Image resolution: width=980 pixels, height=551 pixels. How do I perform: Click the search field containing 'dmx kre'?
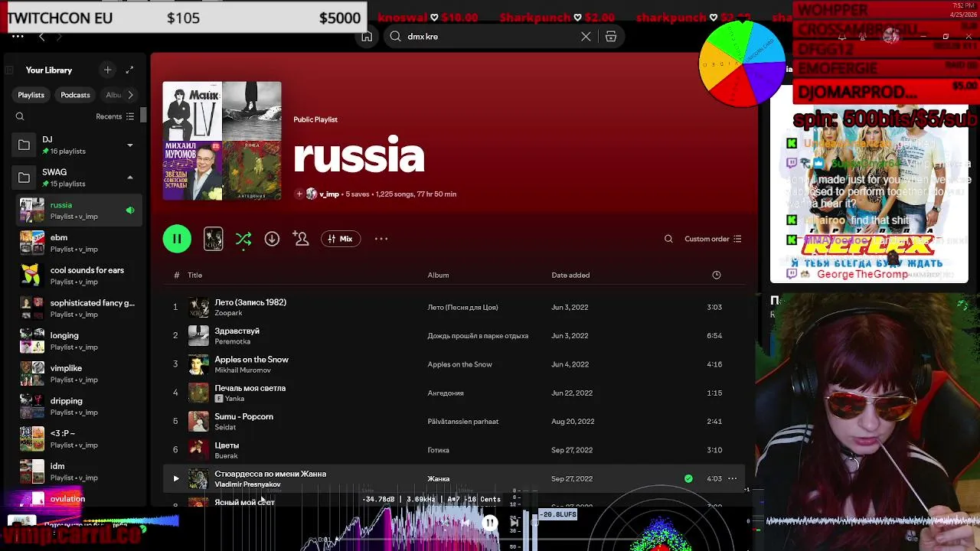click(x=490, y=36)
